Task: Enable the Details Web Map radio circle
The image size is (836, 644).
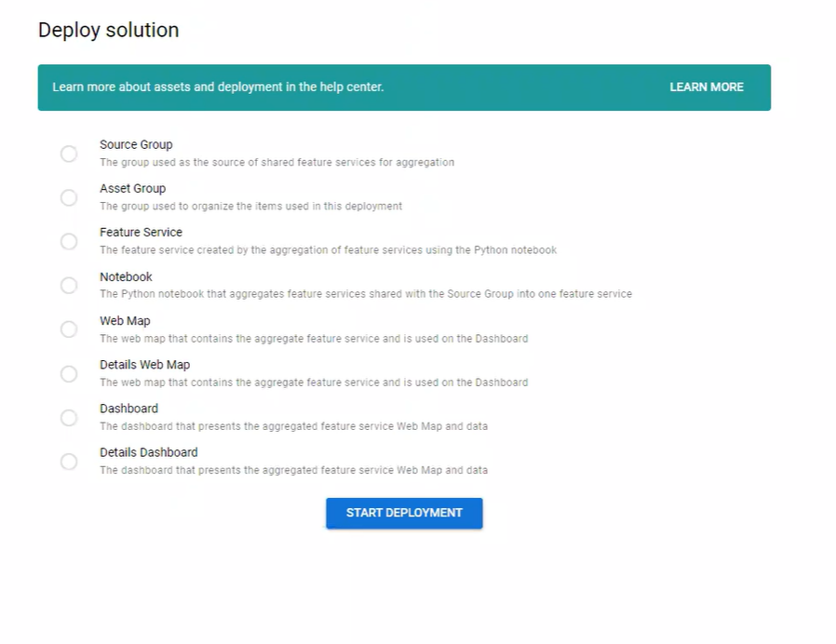Action: 69,373
